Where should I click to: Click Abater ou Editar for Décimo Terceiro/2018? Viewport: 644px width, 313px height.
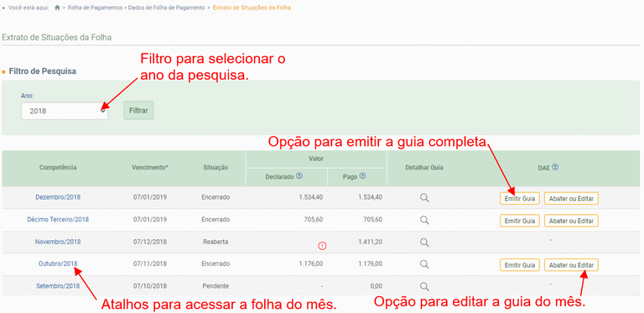click(571, 221)
